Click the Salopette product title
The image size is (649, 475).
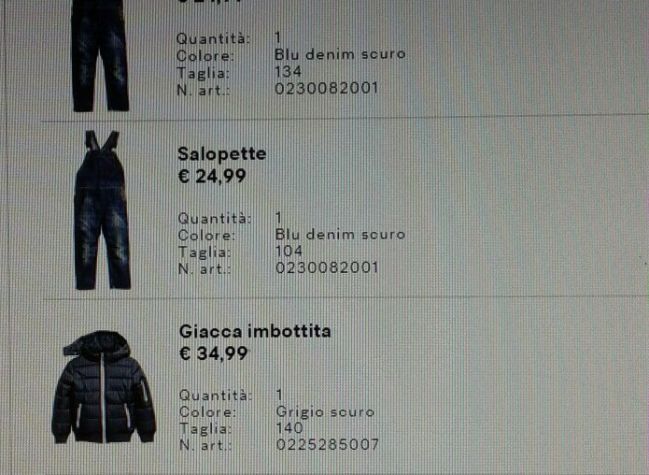(222, 154)
